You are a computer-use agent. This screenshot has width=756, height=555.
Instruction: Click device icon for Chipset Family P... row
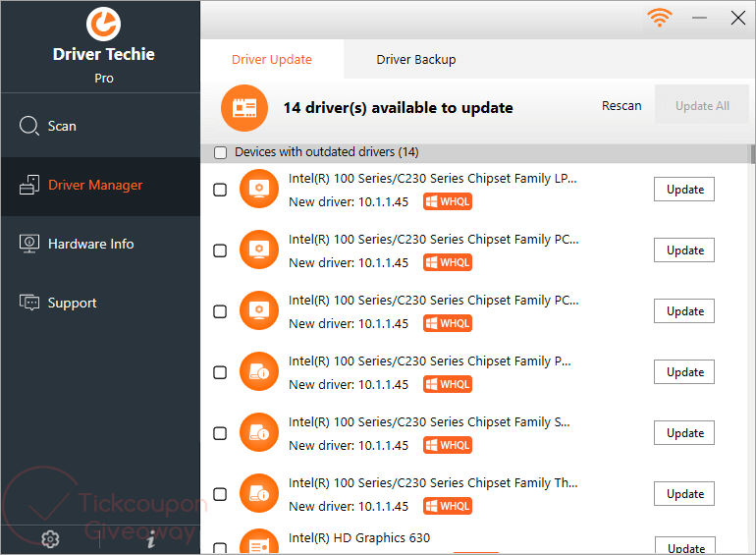[259, 371]
